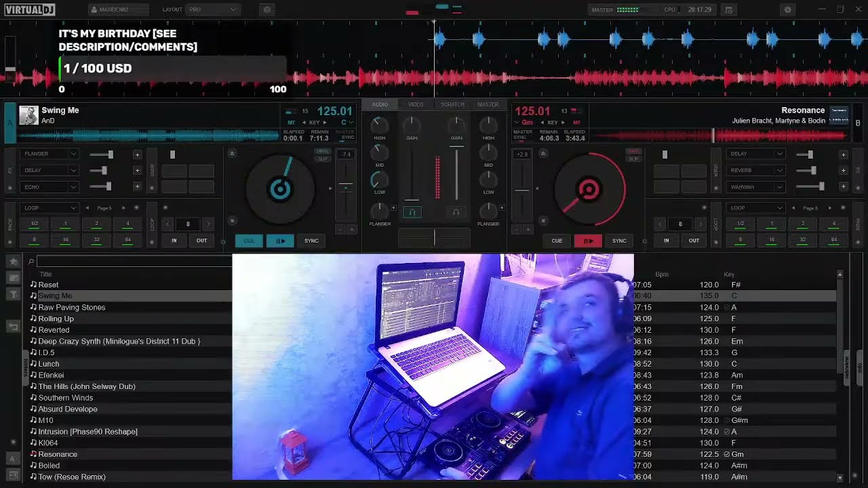Screen dimensions: 868x488
Task: Trigger the 32 beat loop pad on right deck
Action: coord(803,240)
